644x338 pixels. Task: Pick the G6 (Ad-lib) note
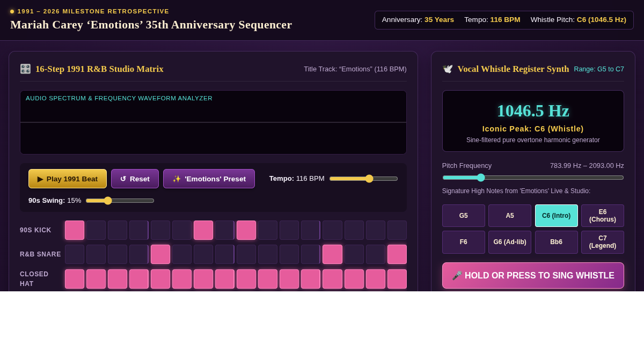click(510, 242)
